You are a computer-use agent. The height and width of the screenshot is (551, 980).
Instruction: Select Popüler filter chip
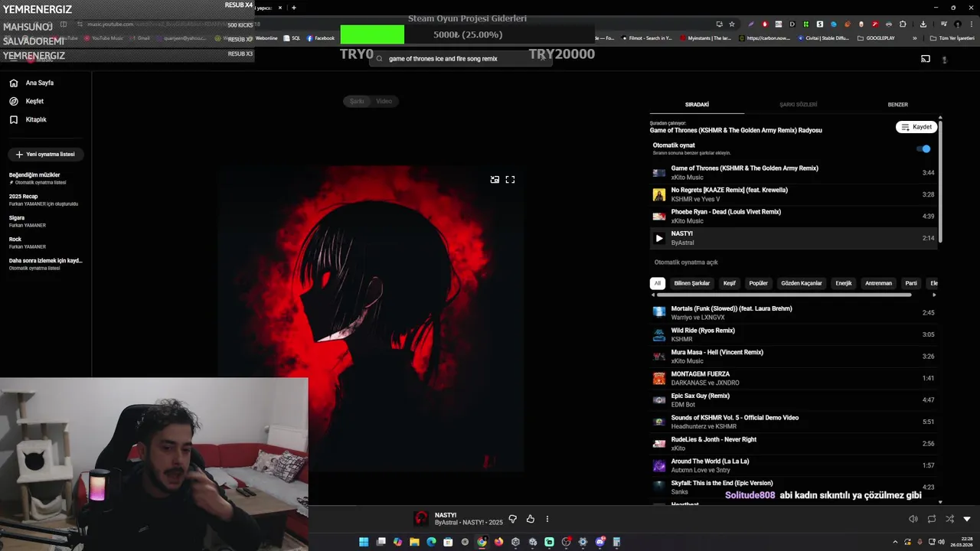758,283
